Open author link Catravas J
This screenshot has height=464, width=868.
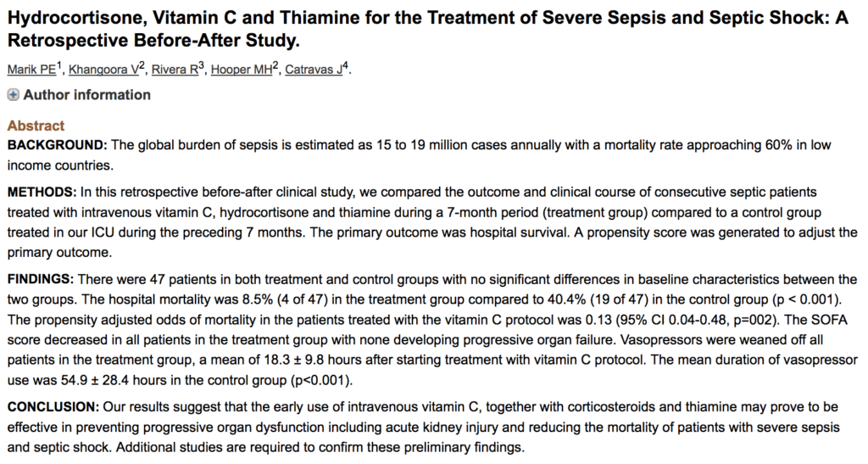tap(314, 70)
